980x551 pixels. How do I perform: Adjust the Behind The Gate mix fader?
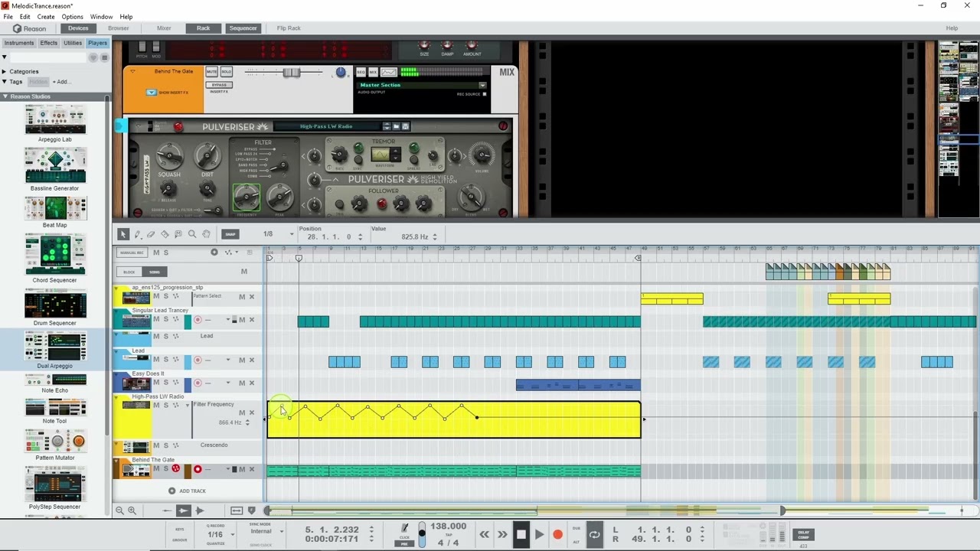(x=290, y=73)
